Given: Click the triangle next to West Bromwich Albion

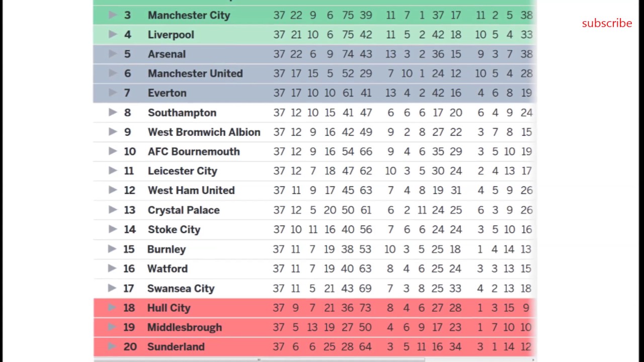Looking at the screenshot, I should [x=113, y=132].
